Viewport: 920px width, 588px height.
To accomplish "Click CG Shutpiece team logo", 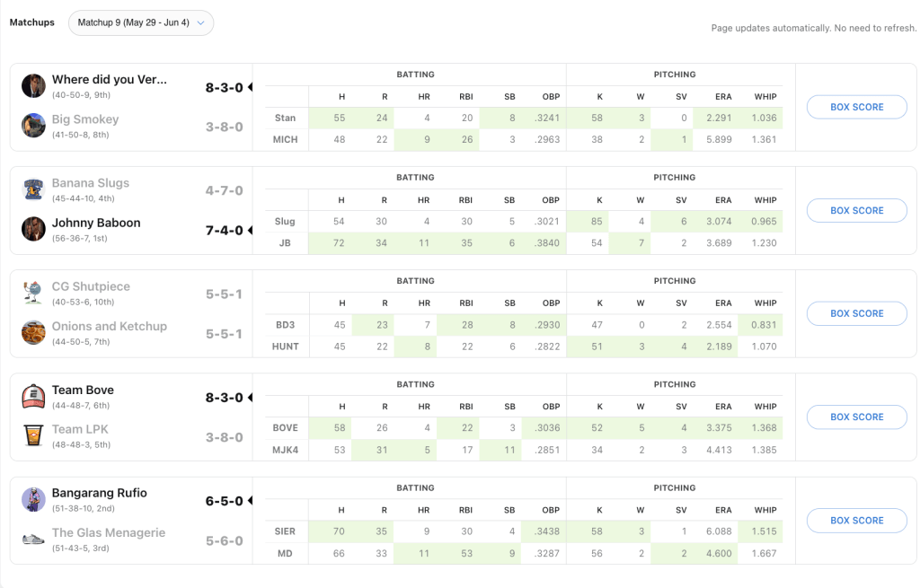I will pyautogui.click(x=33, y=293).
